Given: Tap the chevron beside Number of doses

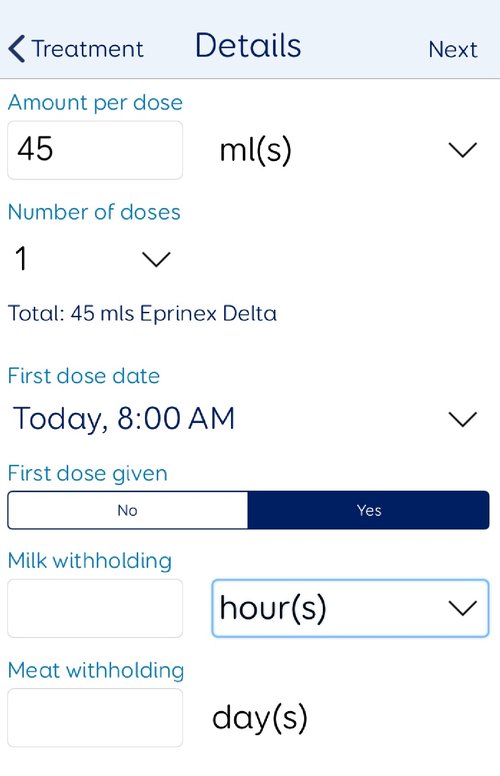Looking at the screenshot, I should click(156, 259).
